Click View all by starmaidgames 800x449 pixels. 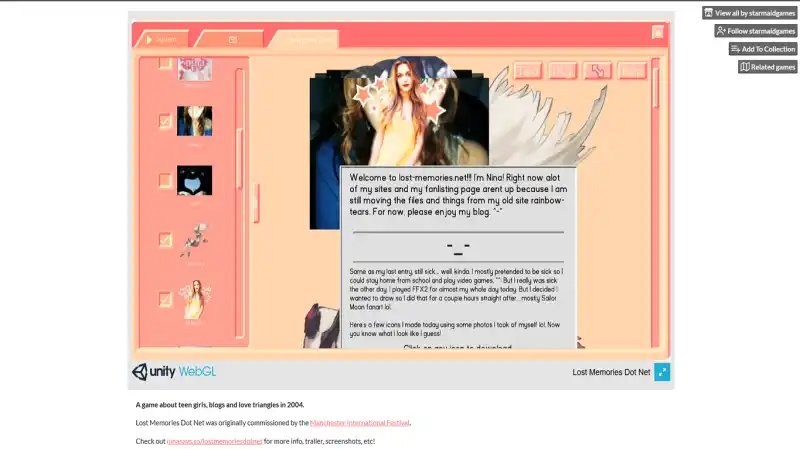click(749, 13)
